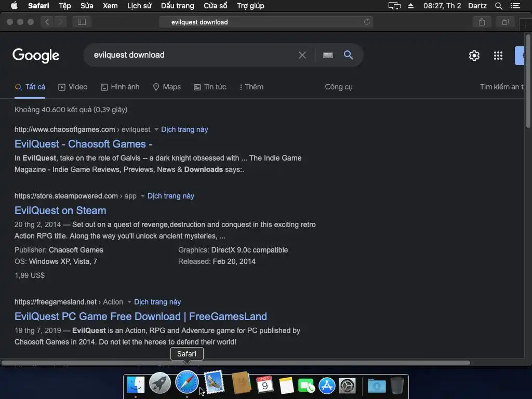Open the Google apps grid
Viewport: 532px width, 399px height.
(x=498, y=55)
